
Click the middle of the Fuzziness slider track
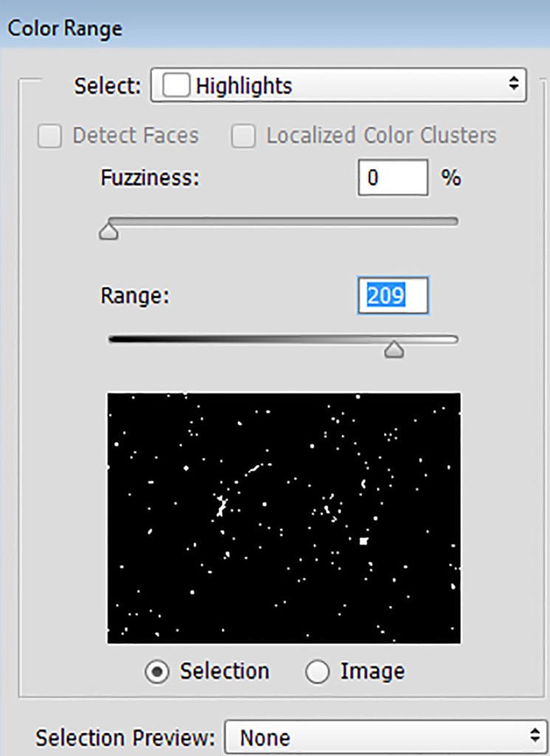pos(283,221)
